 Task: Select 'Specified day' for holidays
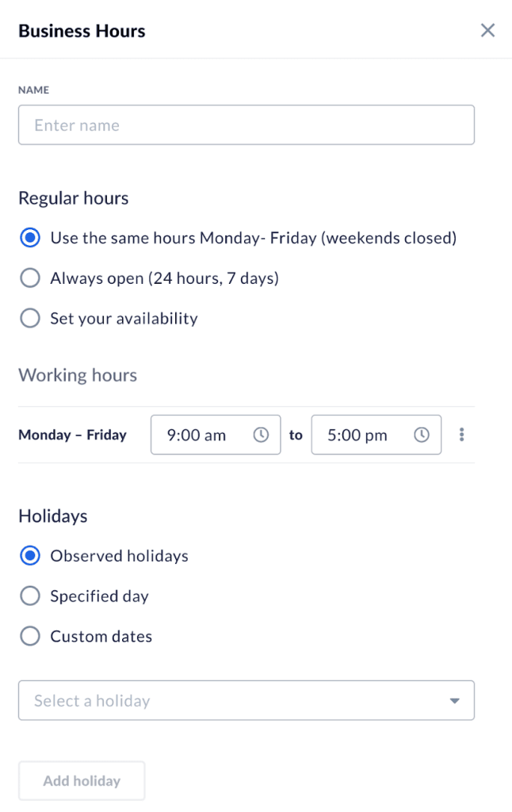point(29,596)
